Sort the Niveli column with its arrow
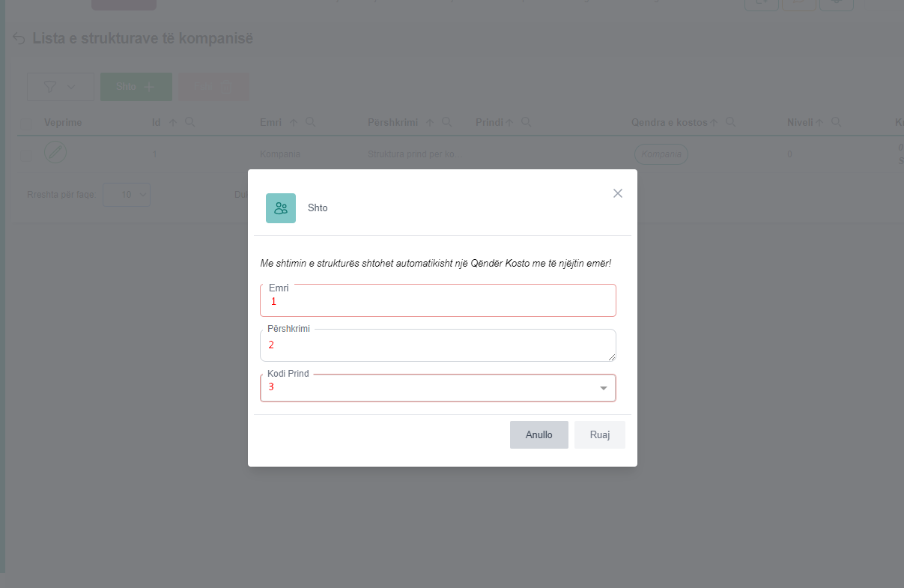Viewport: 904px width, 588px height. click(x=820, y=122)
